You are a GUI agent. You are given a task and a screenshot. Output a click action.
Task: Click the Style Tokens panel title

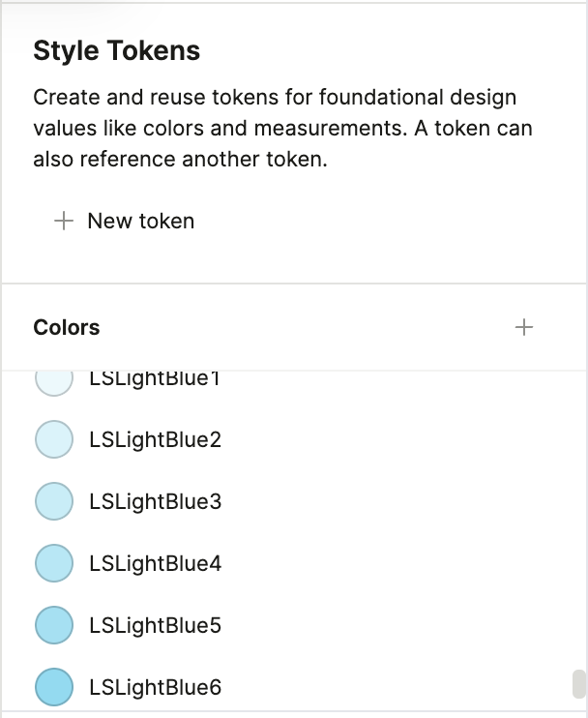click(x=116, y=51)
